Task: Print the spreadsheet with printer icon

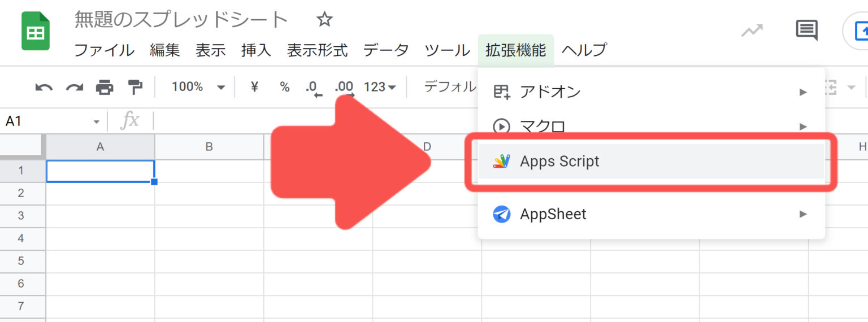Action: click(105, 87)
